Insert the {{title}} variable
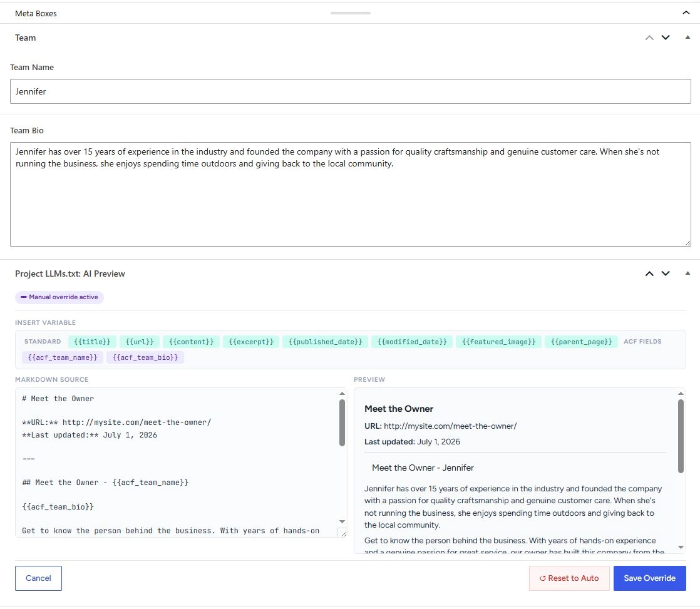700x609 pixels. click(x=92, y=342)
